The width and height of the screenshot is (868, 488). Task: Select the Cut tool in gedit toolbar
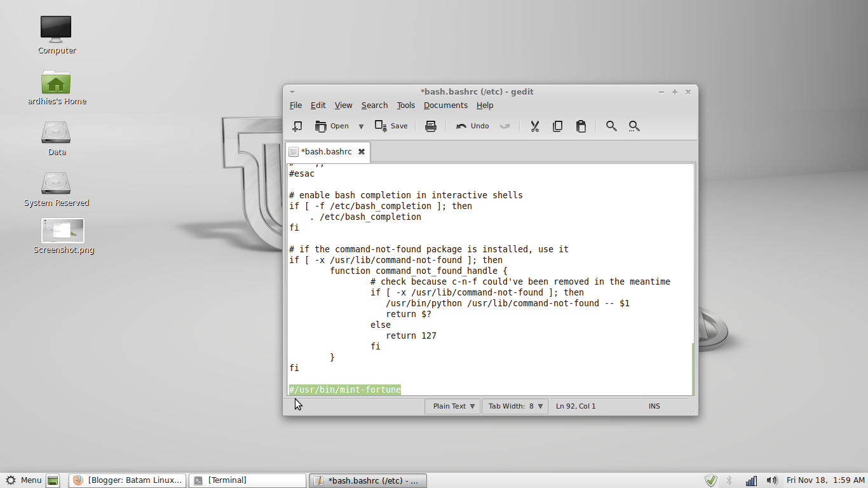click(x=534, y=126)
